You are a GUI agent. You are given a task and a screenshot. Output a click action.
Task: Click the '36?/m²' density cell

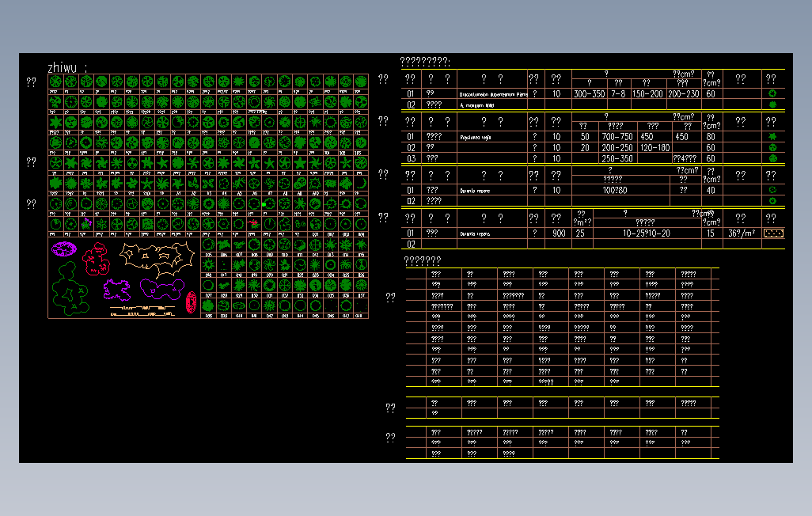pyautogui.click(x=741, y=233)
